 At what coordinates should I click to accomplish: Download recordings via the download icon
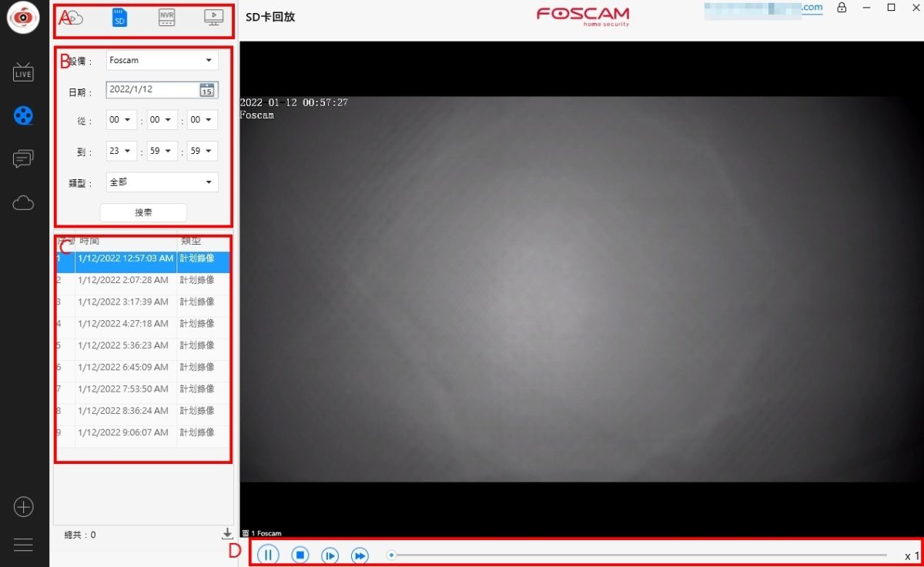point(227,532)
